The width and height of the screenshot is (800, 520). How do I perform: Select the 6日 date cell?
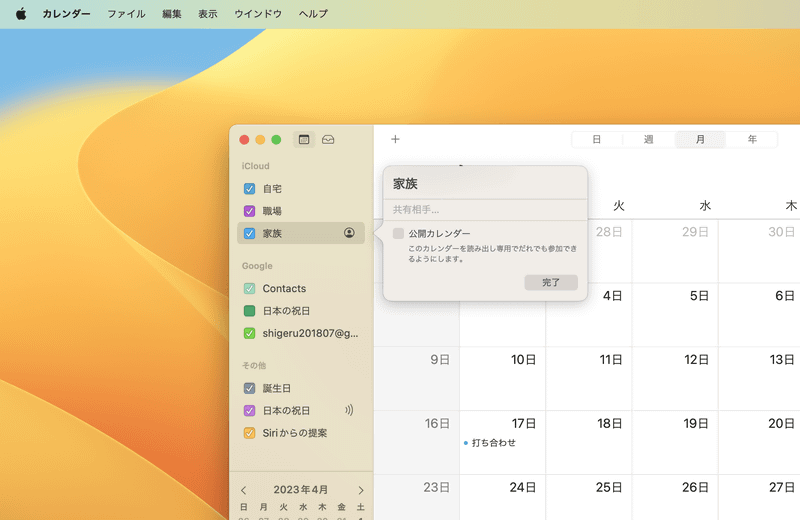click(x=759, y=315)
